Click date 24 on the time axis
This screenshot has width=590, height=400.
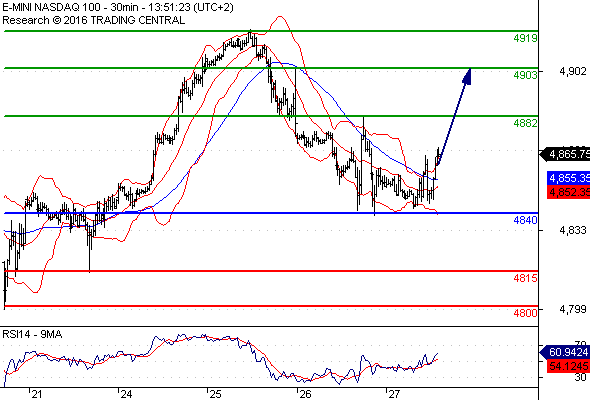click(x=126, y=394)
